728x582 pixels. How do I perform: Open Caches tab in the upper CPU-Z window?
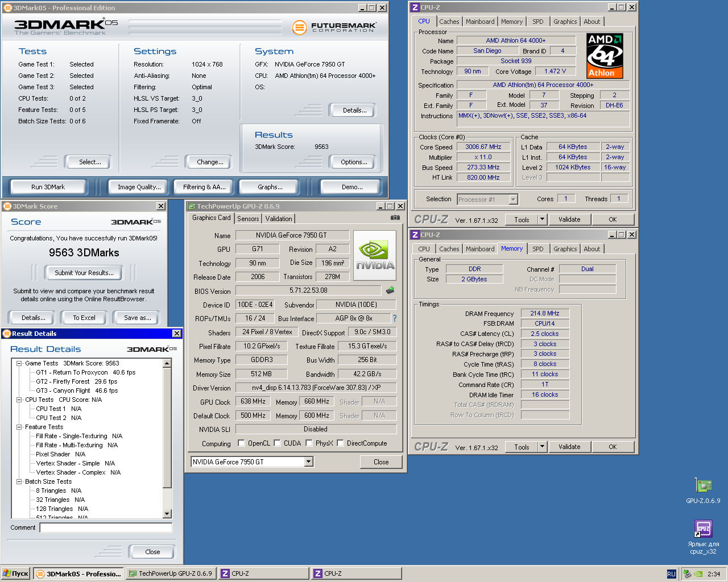click(449, 22)
